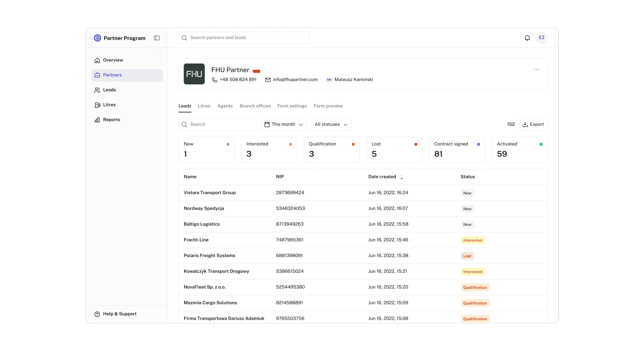Screen dimensions: 644x351
Task: Open Litres from the sidebar fuel icon
Action: coord(97,105)
